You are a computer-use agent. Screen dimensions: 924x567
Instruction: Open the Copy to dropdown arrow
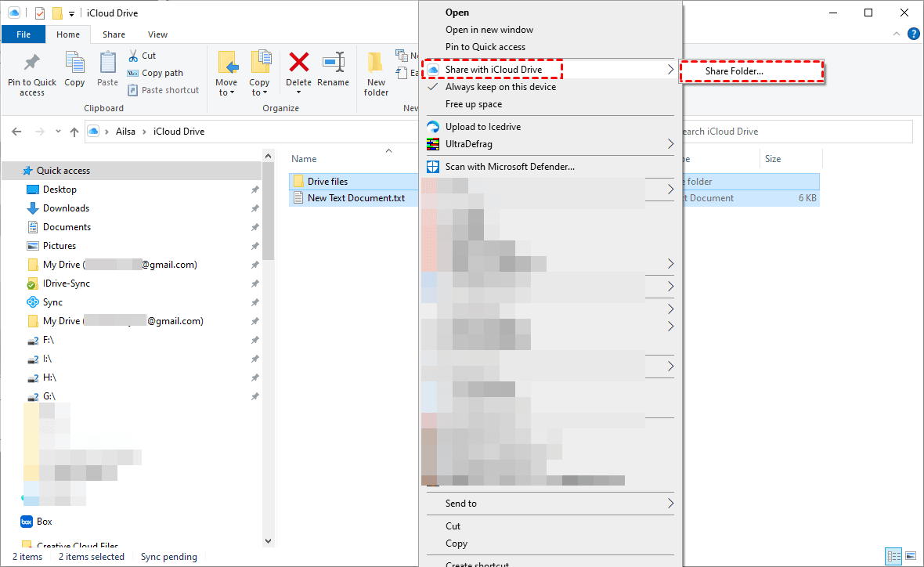265,92
